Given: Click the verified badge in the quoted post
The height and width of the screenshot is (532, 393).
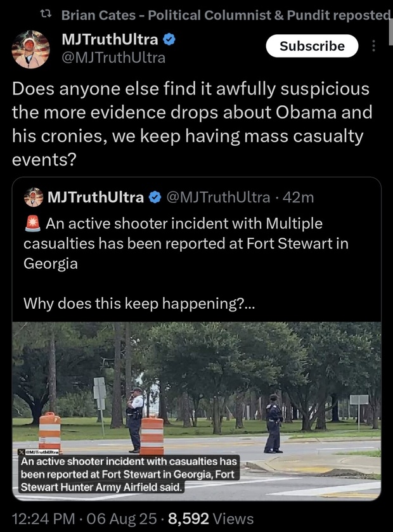Looking at the screenshot, I should (154, 197).
